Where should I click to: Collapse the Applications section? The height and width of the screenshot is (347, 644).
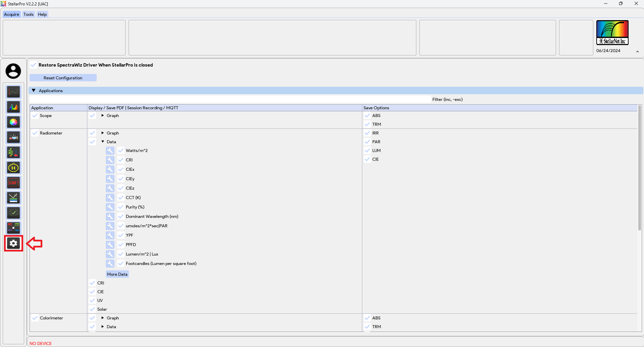coord(34,90)
